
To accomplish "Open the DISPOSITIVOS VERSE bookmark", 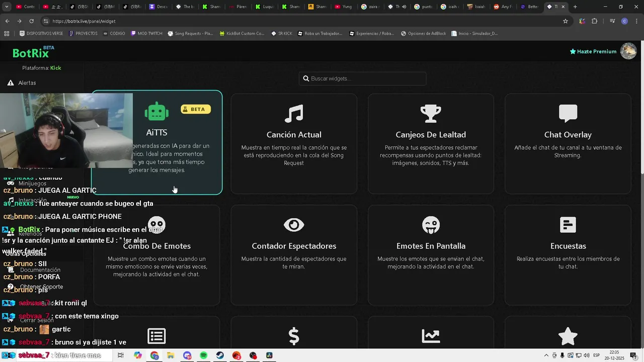I will click(41, 34).
